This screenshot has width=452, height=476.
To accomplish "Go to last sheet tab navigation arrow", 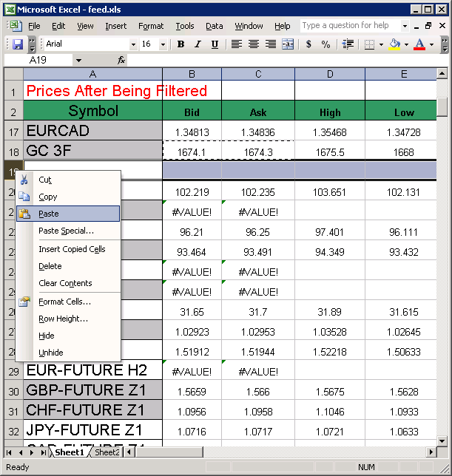I will (43, 452).
